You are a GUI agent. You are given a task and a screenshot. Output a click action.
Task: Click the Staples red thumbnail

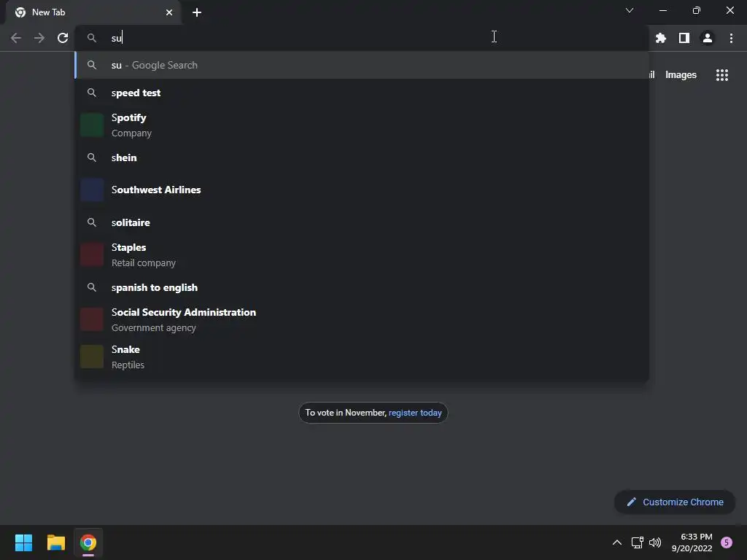click(x=92, y=254)
